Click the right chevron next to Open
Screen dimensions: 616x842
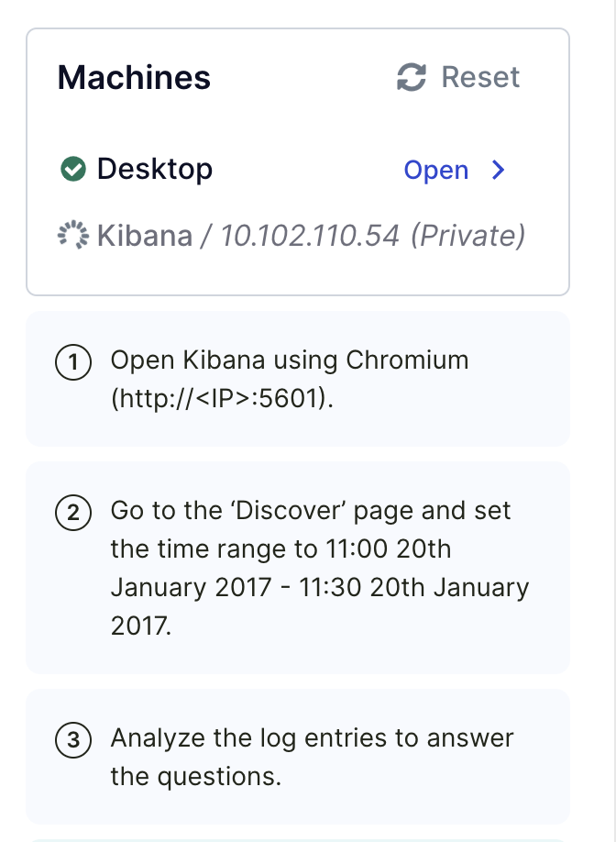point(499,170)
